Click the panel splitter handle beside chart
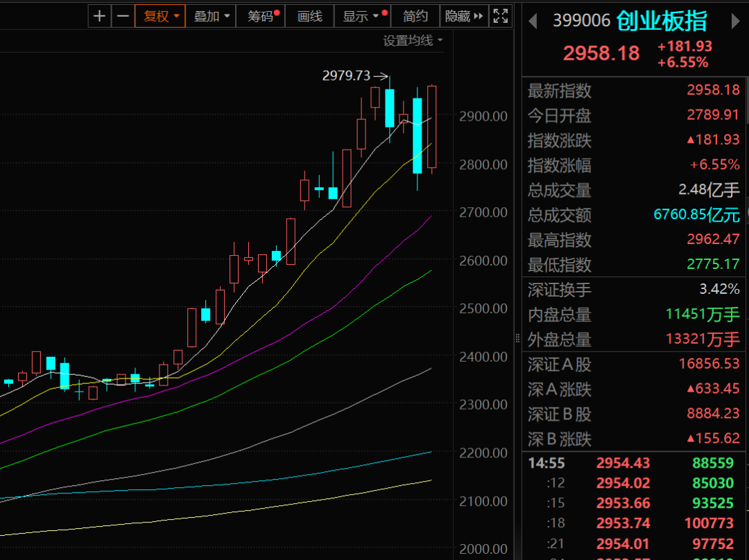This screenshot has width=749, height=560. 517,338
